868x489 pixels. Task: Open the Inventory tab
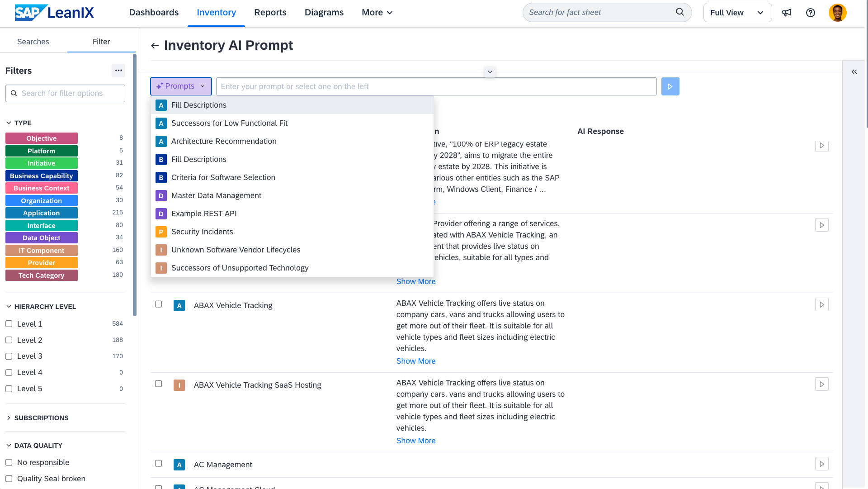[216, 13]
